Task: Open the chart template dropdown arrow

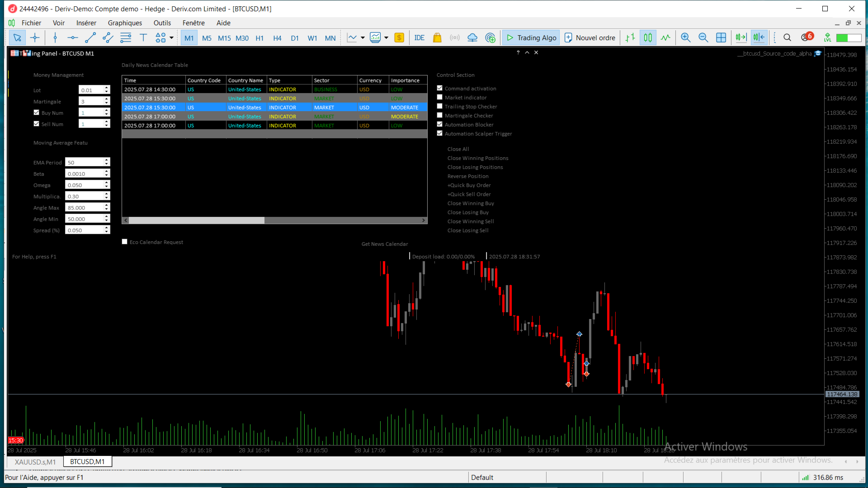Action: pyautogui.click(x=386, y=38)
